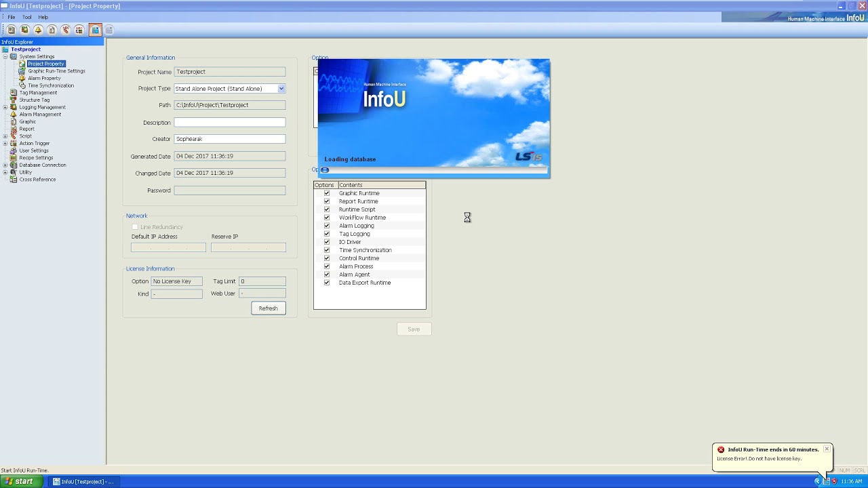Click the Time Synchronization clock icon
The height and width of the screenshot is (488, 868).
22,85
